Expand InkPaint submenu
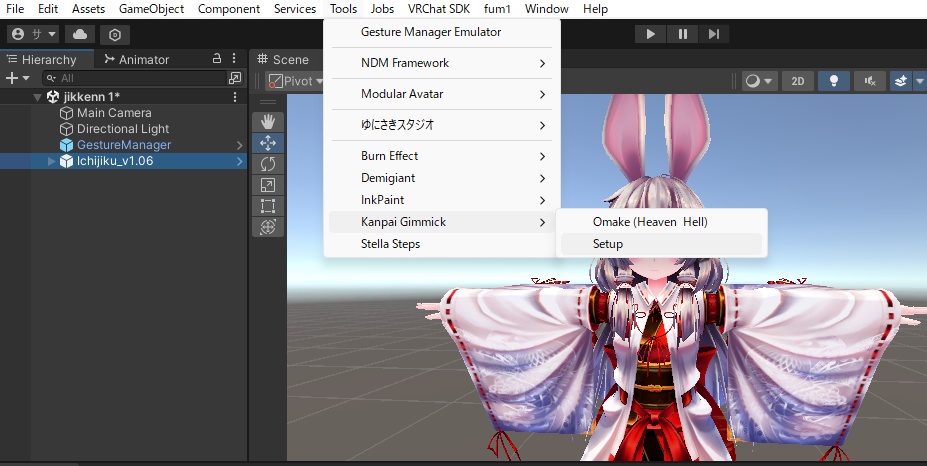Image resolution: width=927 pixels, height=466 pixels. pos(442,200)
